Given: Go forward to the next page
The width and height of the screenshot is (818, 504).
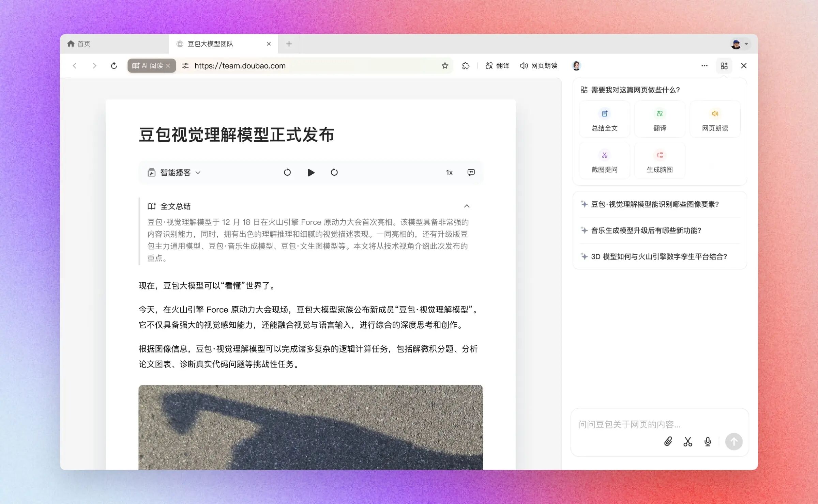Looking at the screenshot, I should (94, 65).
